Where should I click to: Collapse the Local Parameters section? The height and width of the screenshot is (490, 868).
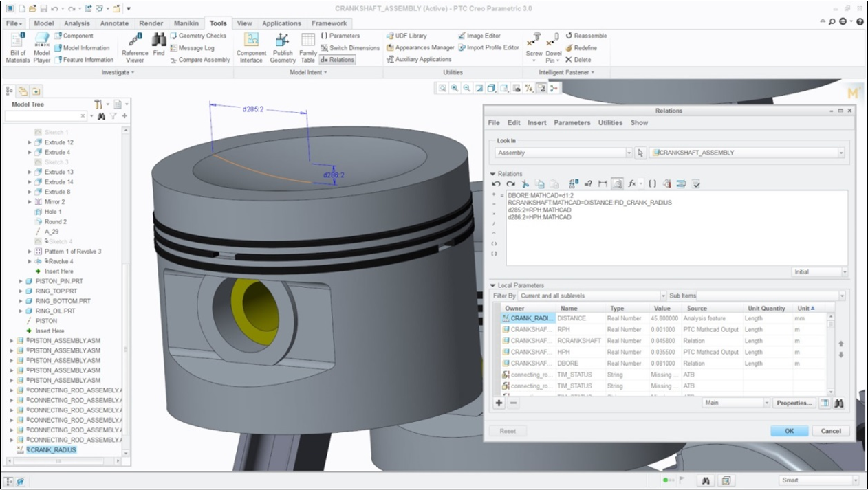point(492,285)
